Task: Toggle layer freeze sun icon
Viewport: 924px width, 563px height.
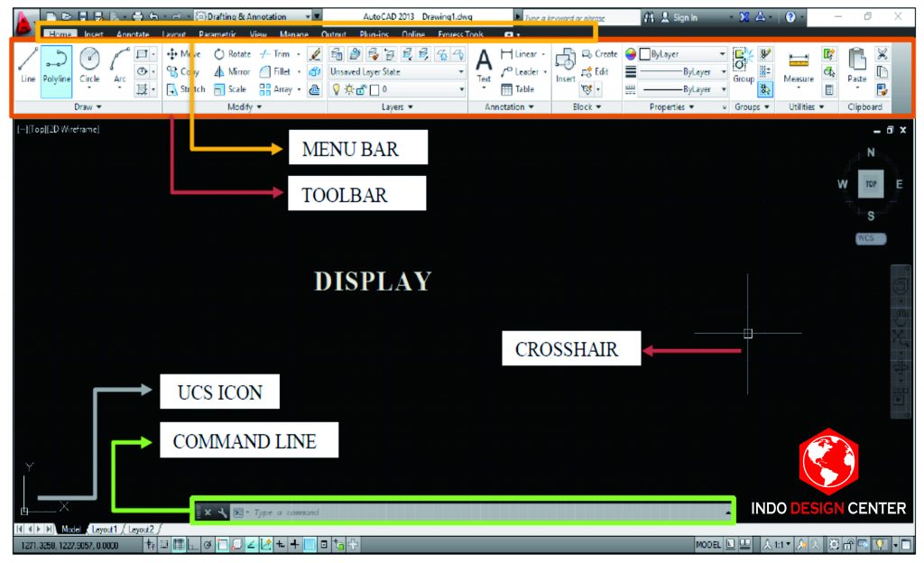Action: click(x=348, y=89)
